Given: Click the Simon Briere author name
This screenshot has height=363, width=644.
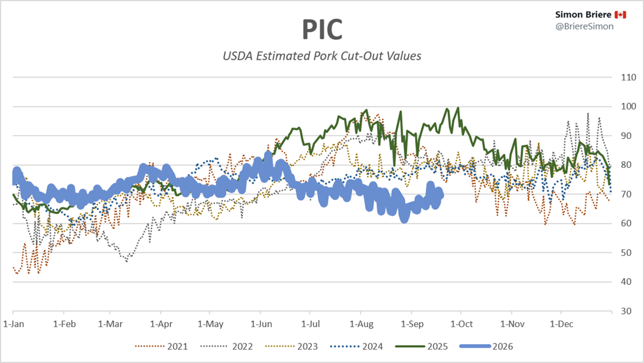Looking at the screenshot, I should click(583, 14).
